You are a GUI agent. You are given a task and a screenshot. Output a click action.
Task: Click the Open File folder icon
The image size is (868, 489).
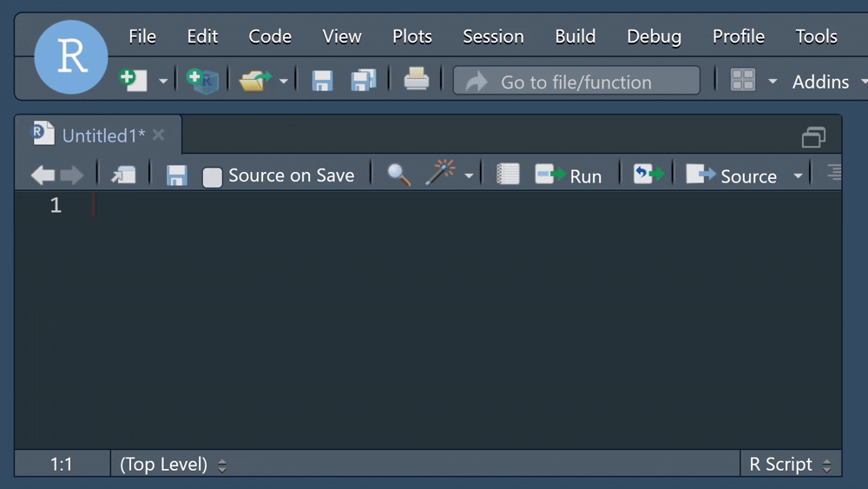(254, 81)
